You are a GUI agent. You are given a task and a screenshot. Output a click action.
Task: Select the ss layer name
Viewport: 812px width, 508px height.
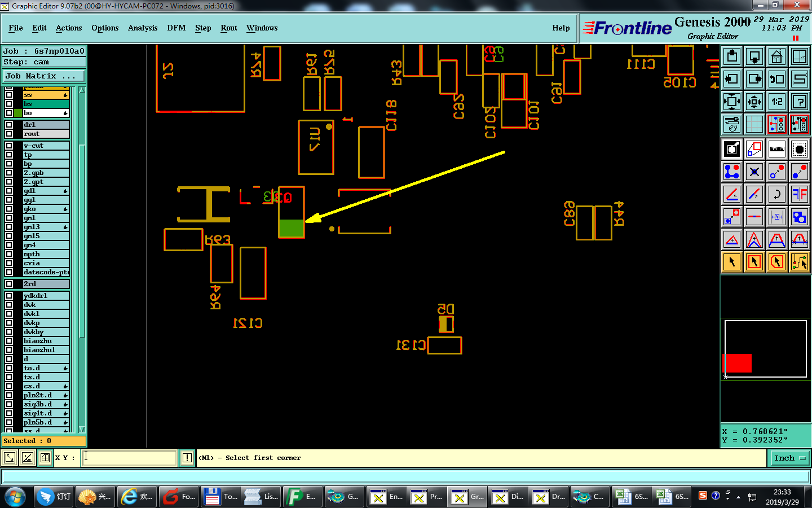[x=46, y=95]
